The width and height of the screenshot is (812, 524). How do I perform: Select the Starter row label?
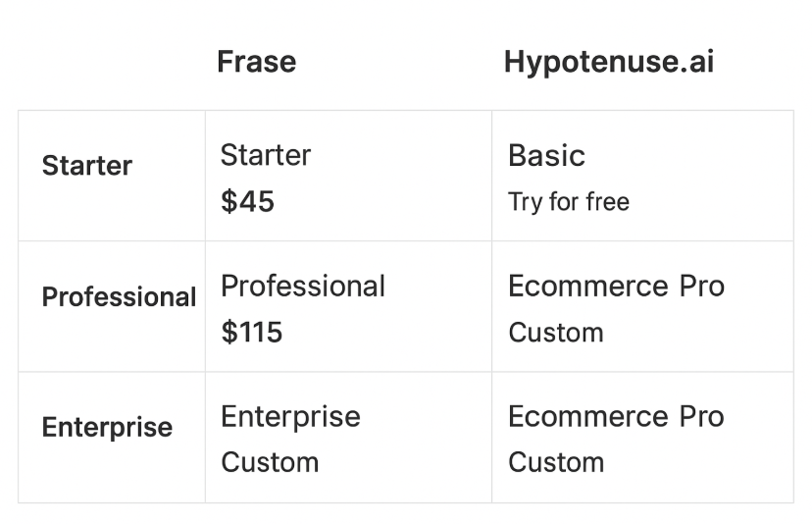[x=87, y=166]
